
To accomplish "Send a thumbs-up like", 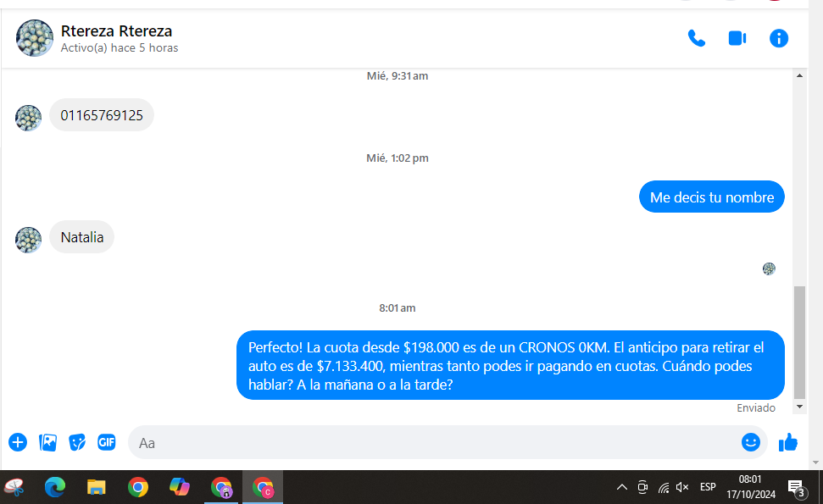I will pos(788,442).
